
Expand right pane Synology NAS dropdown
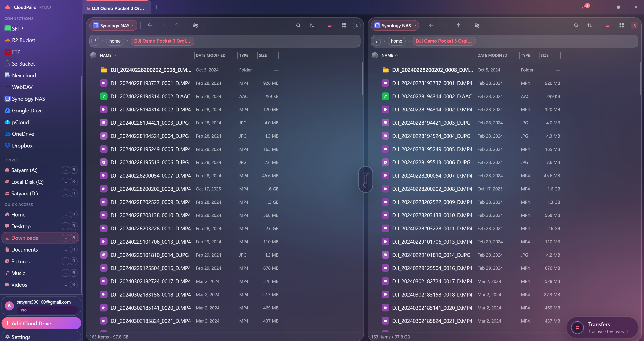coord(395,26)
